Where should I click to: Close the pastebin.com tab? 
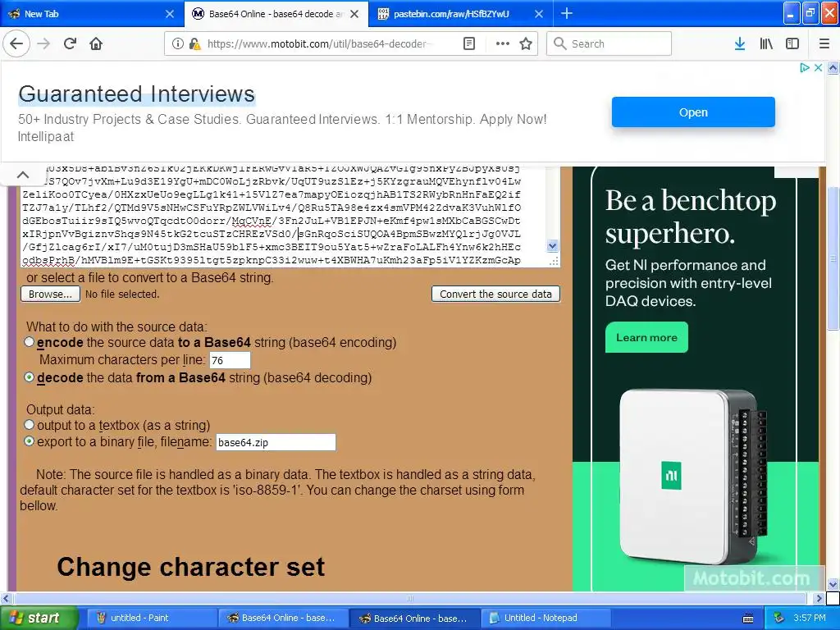pyautogui.click(x=540, y=14)
